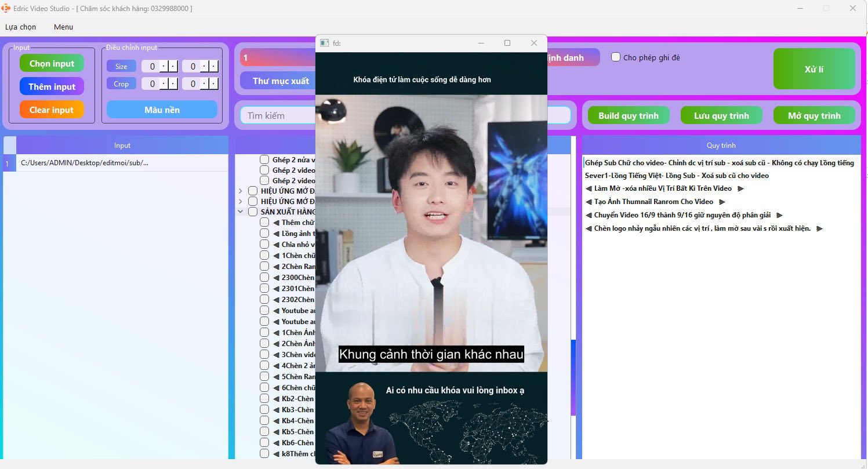Viewport: 868px width, 469px height.
Task: Enable the "Cho phép ghi đè" checkbox
Action: tap(615, 57)
